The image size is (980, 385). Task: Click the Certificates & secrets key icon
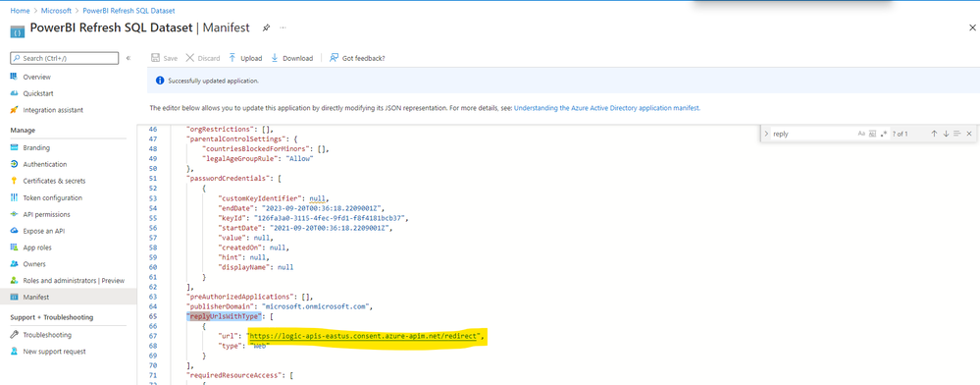14,181
